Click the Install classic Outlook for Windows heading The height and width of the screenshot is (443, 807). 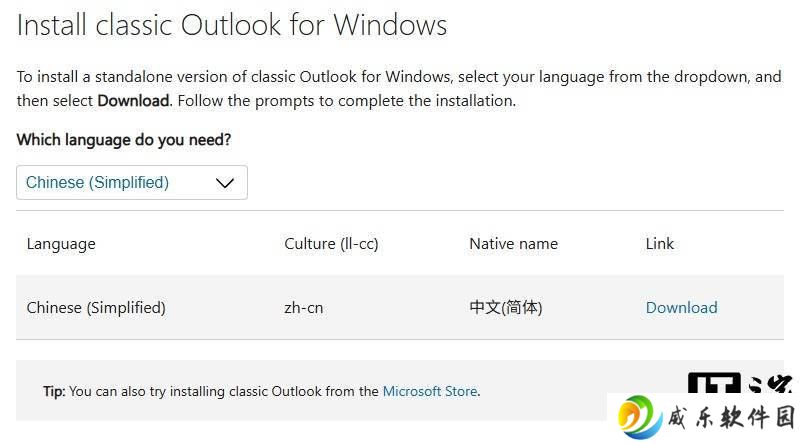pyautogui.click(x=232, y=25)
